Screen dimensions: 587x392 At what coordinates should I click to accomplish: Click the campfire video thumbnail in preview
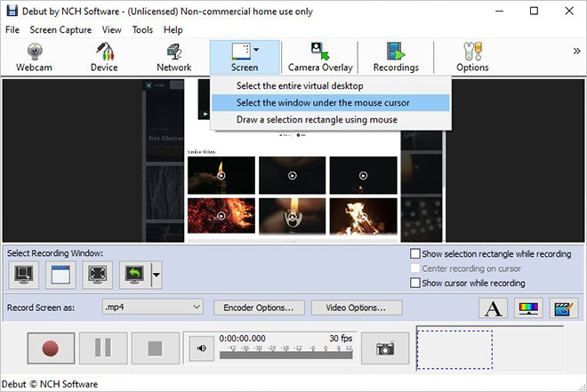[363, 216]
